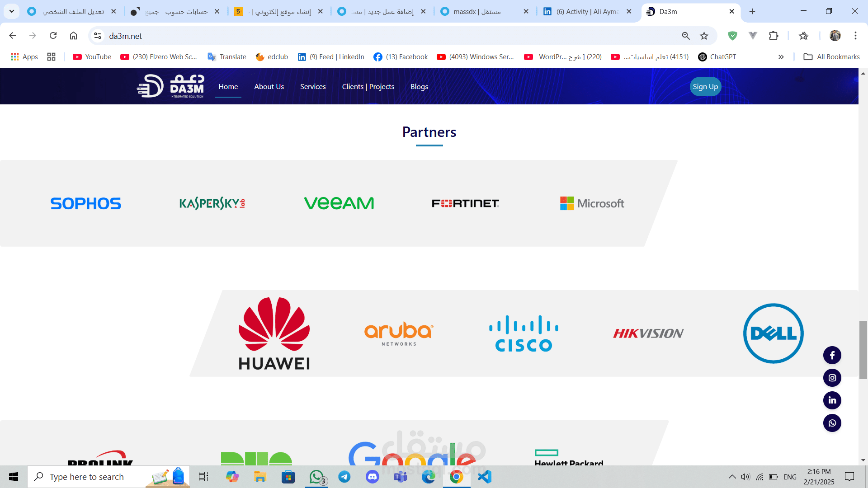
Task: Open Telegram from the taskbar
Action: pyautogui.click(x=344, y=477)
